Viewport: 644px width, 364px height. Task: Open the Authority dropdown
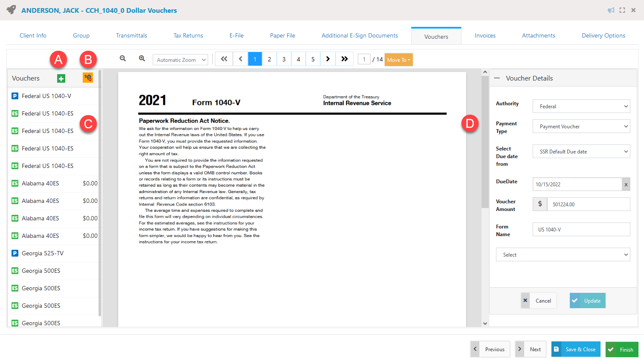[x=581, y=106]
